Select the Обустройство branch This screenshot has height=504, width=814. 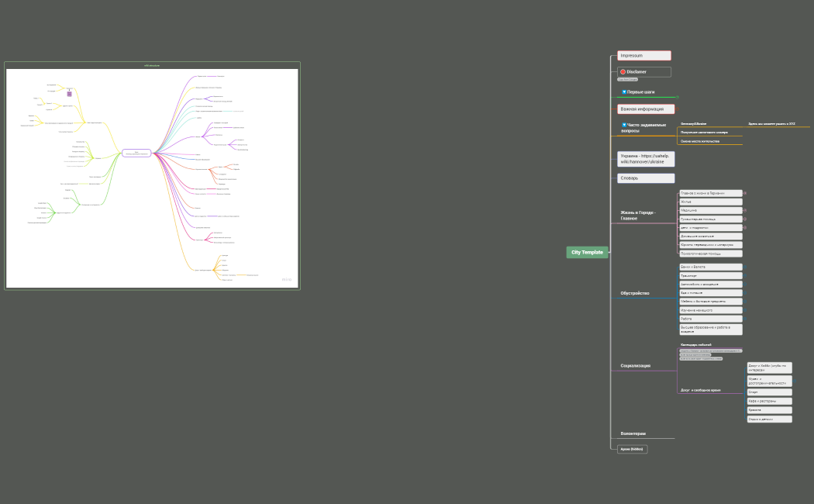pyautogui.click(x=635, y=293)
